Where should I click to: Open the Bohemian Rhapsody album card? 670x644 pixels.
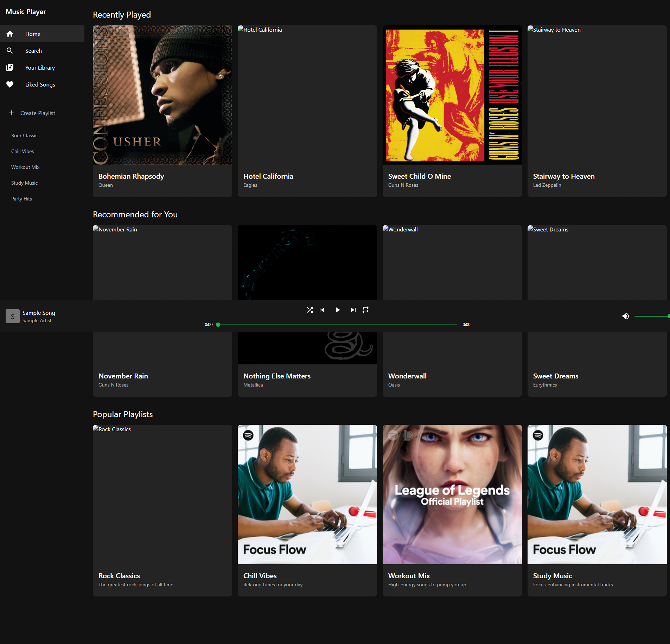(162, 111)
